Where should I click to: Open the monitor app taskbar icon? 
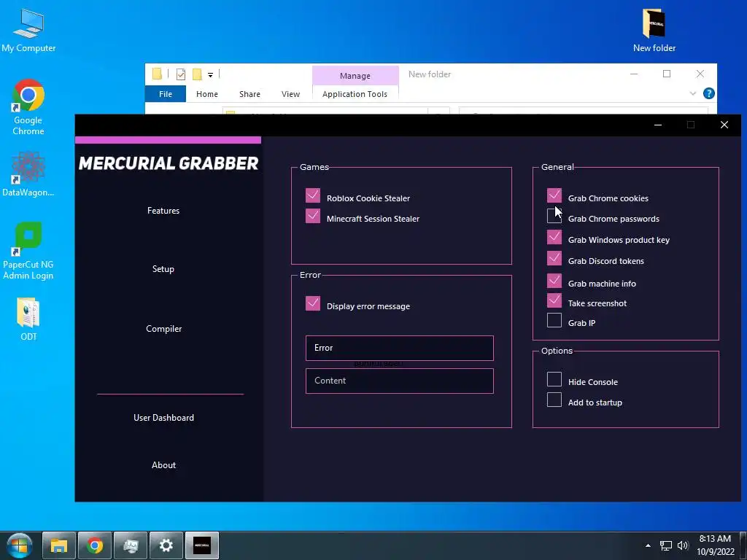click(x=131, y=545)
